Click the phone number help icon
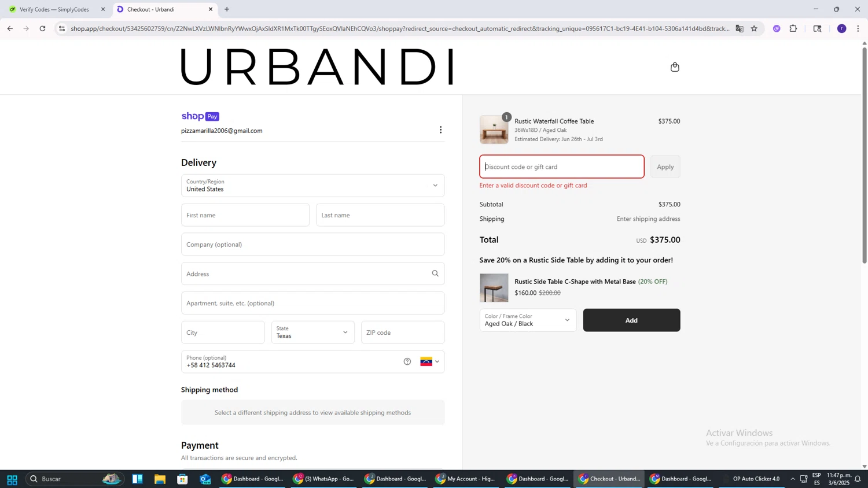The height and width of the screenshot is (488, 868). (x=407, y=361)
